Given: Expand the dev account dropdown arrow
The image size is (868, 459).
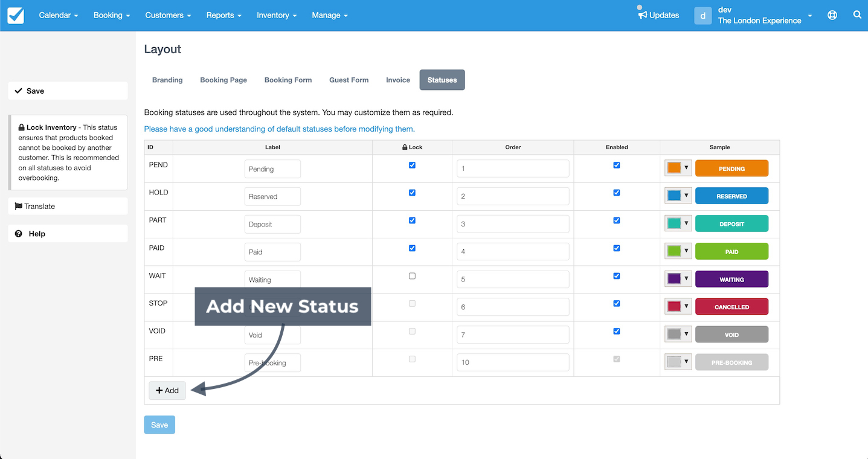Looking at the screenshot, I should (810, 16).
